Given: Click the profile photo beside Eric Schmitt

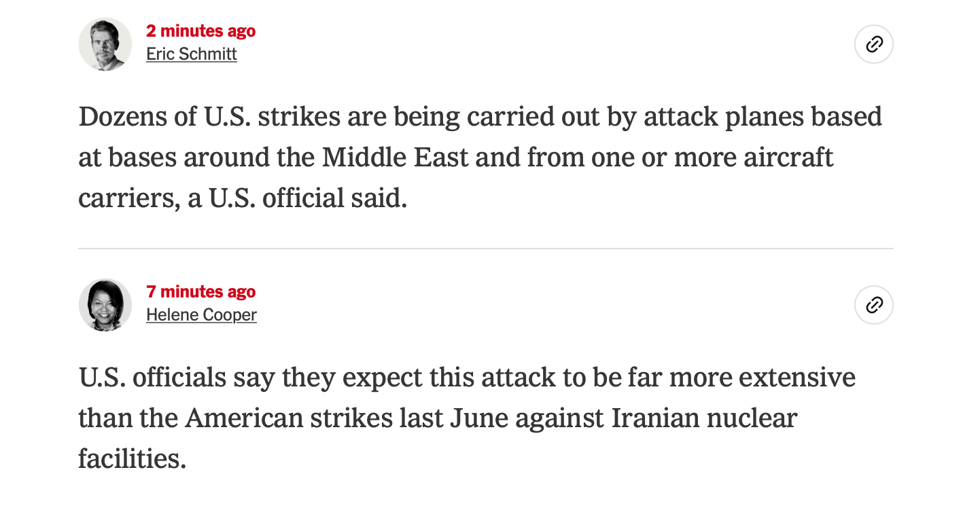Looking at the screenshot, I should [105, 45].
